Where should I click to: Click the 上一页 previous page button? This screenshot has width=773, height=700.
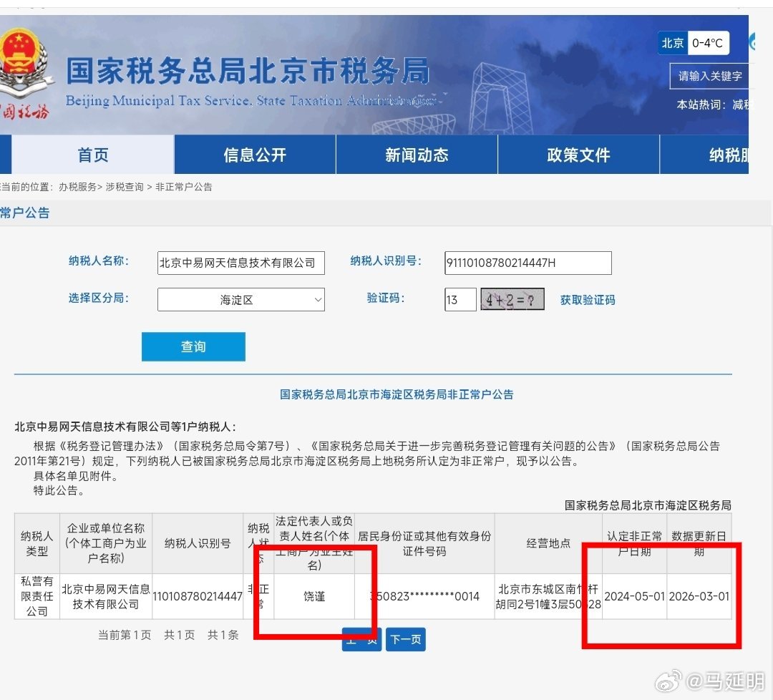coord(361,640)
